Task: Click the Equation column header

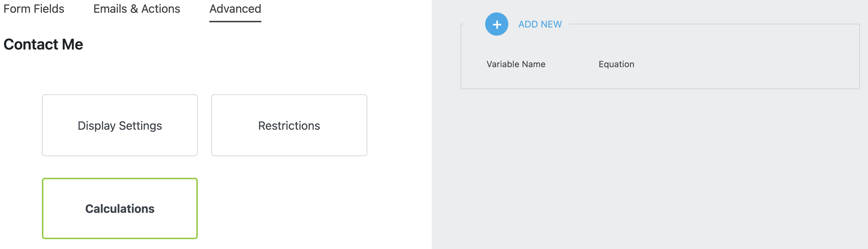Action: [616, 64]
